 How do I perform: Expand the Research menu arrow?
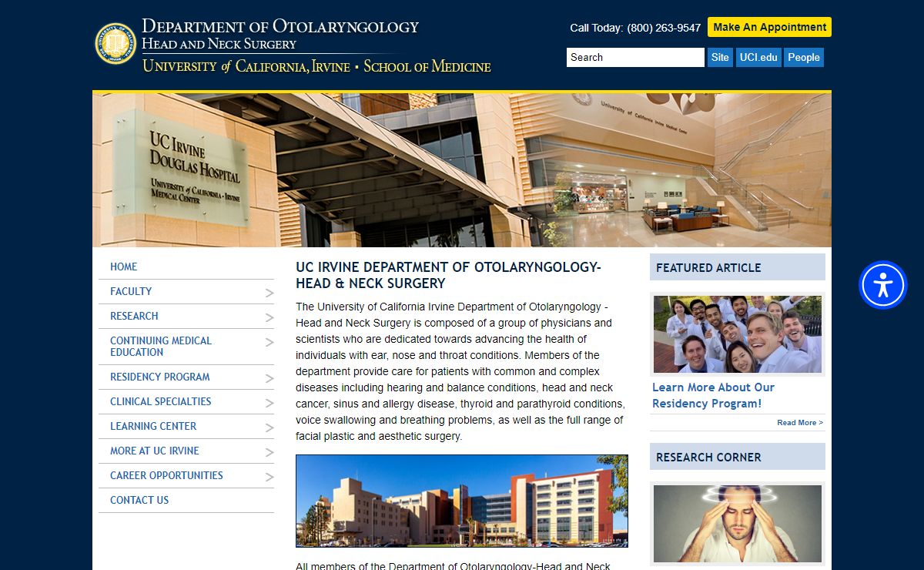point(269,317)
